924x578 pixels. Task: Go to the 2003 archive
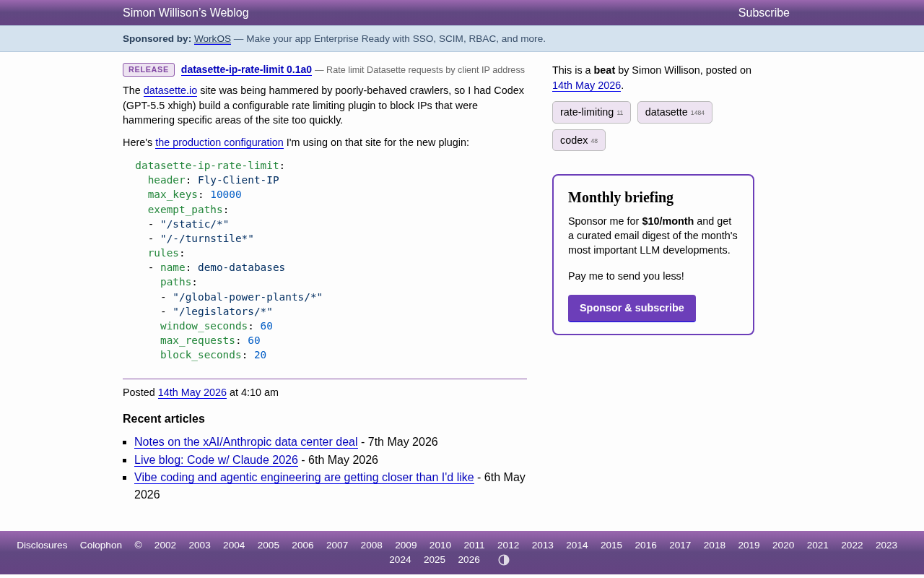tap(200, 545)
